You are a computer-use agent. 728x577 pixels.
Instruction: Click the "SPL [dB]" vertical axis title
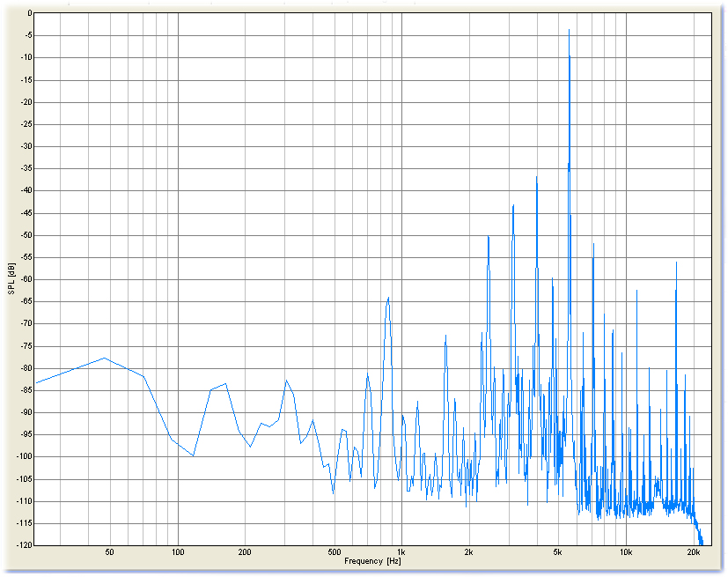click(11, 278)
